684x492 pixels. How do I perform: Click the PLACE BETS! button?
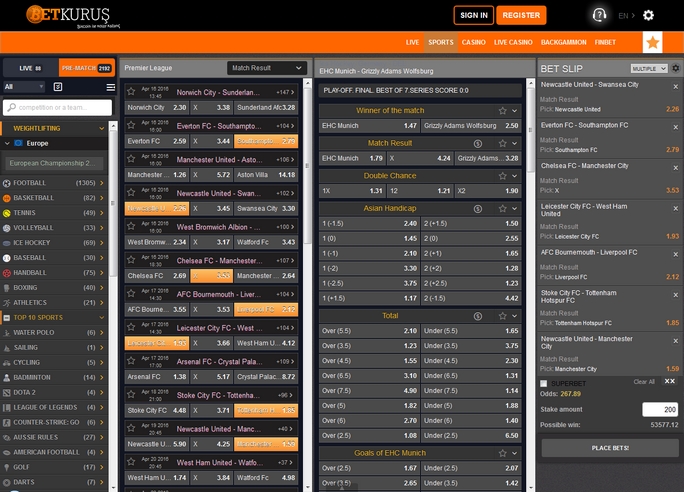tap(610, 448)
